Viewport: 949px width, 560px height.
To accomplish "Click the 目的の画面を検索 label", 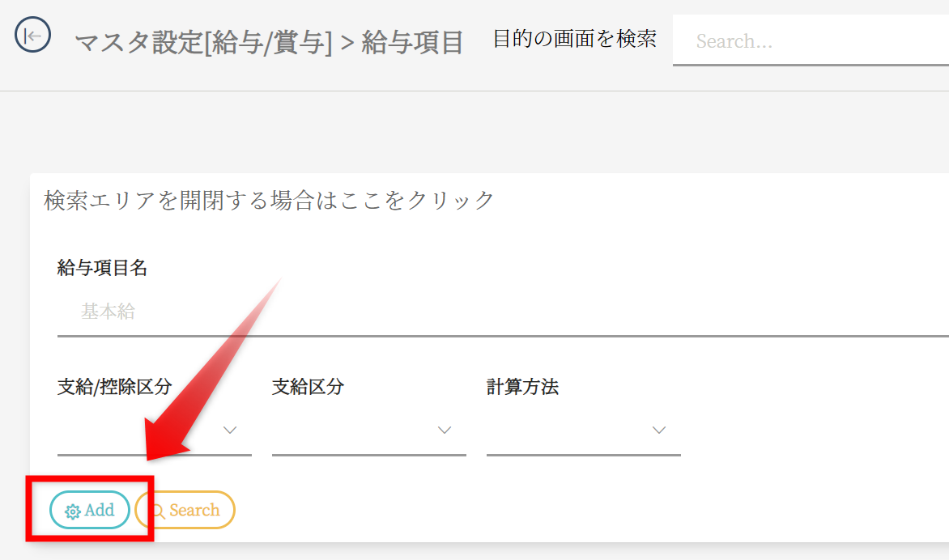I will [574, 39].
